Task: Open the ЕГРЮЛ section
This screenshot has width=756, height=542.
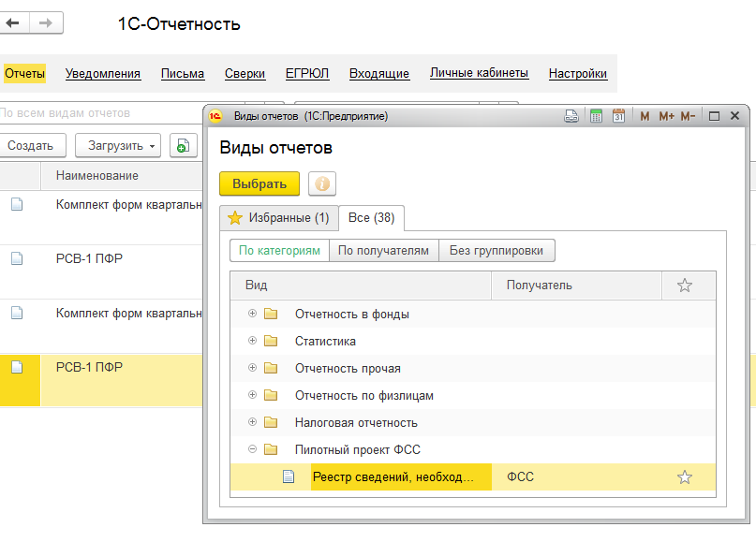Action: (x=307, y=74)
